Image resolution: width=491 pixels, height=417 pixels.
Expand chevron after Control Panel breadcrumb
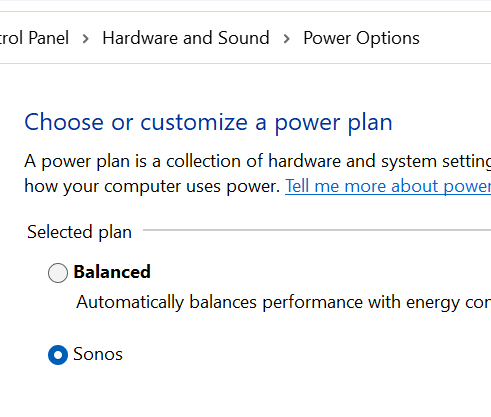coord(86,39)
